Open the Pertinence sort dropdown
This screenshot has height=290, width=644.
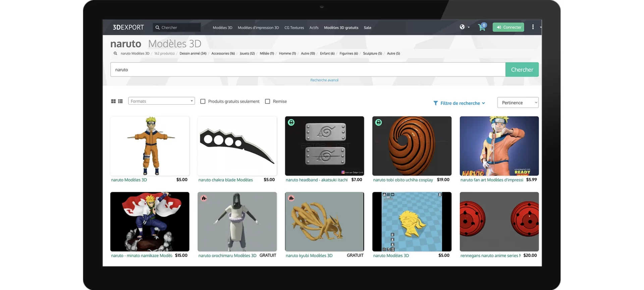pyautogui.click(x=518, y=103)
